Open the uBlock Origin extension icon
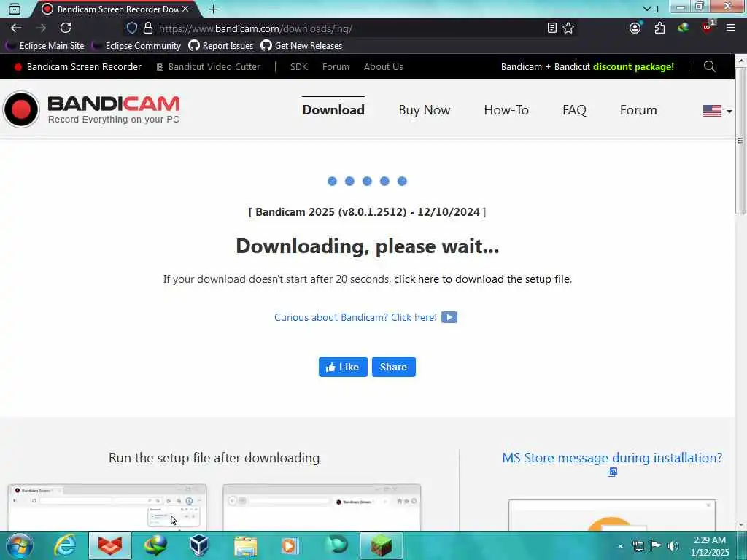747x560 pixels. (708, 28)
